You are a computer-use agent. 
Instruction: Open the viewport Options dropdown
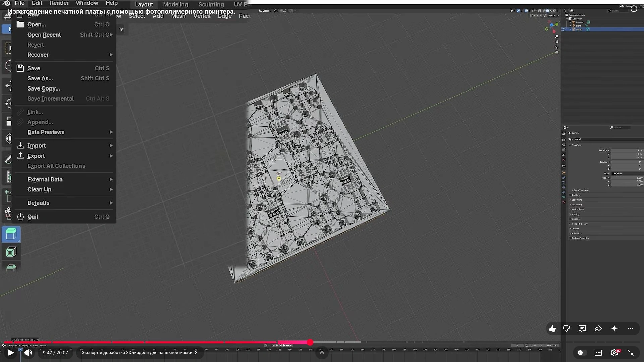(x=554, y=15)
